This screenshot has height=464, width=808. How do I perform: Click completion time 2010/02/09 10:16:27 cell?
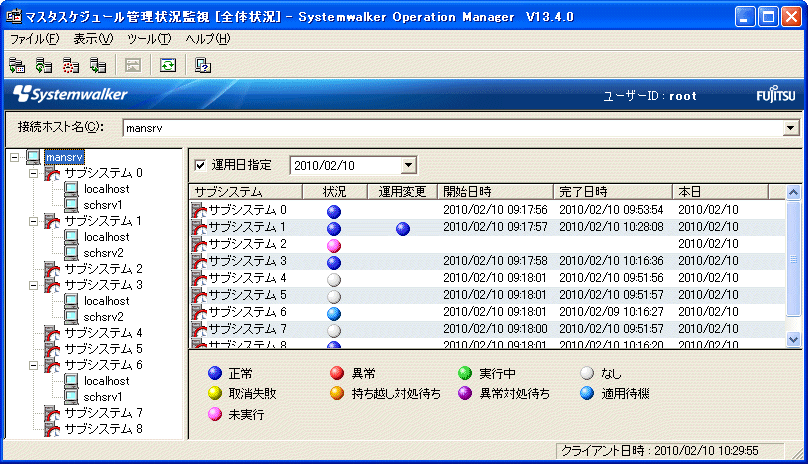(612, 312)
